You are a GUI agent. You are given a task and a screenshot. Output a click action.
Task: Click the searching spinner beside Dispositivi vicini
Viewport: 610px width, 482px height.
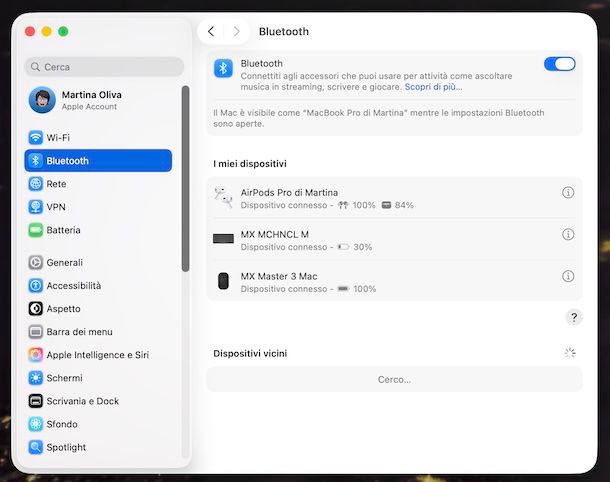[x=570, y=353]
